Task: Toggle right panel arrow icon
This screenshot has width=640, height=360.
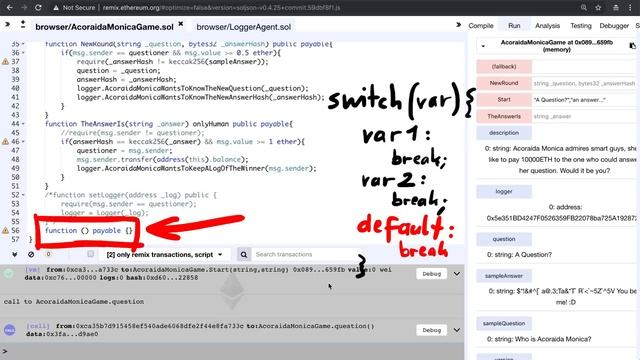Action: pos(458,25)
